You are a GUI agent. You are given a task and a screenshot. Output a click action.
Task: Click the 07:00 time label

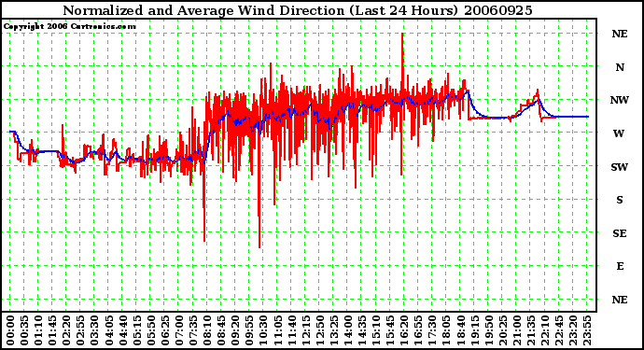click(x=179, y=330)
